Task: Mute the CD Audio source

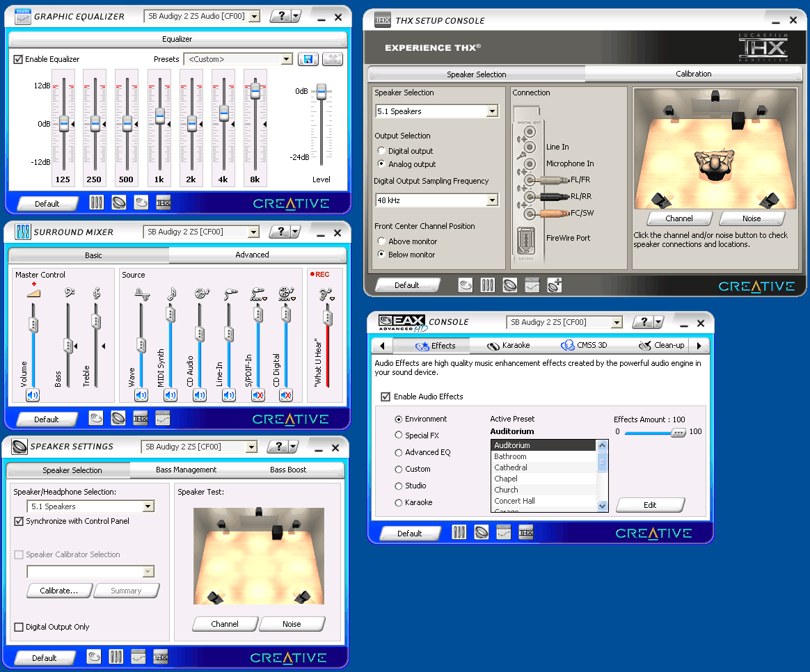Action: tap(200, 396)
